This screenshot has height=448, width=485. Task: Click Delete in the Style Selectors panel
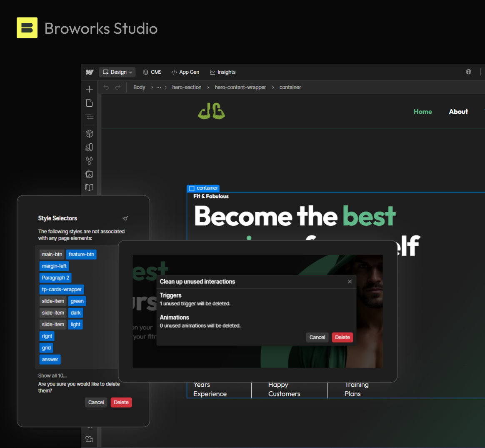[121, 402]
